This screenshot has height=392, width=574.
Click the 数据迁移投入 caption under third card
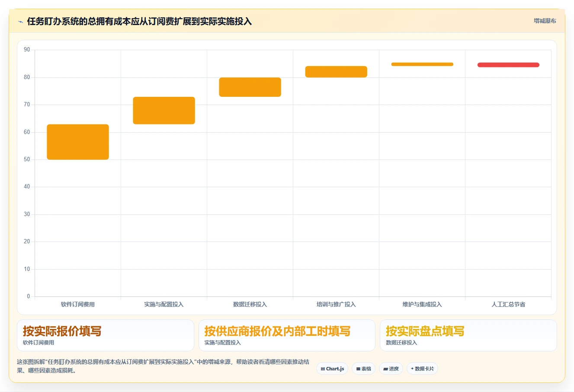click(x=401, y=343)
